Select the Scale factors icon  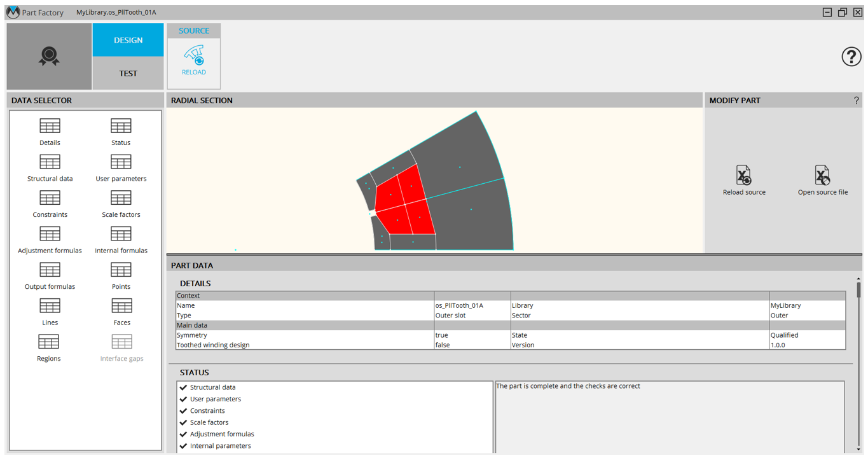[x=121, y=198]
